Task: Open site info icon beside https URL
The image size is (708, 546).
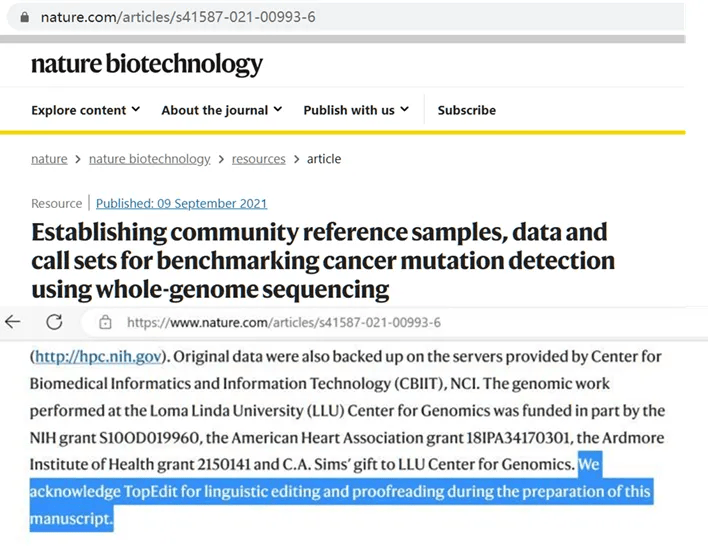Action: coord(105,322)
